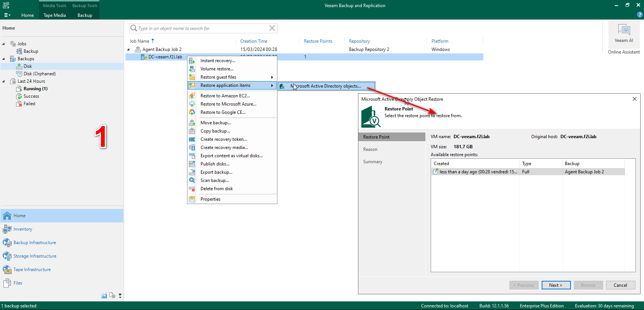The image size is (644, 310).
Task: Select the Success tree item
Action: click(31, 96)
